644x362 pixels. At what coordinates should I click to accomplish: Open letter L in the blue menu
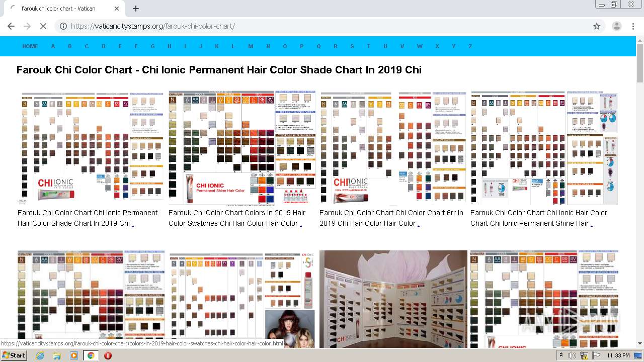[x=233, y=46]
